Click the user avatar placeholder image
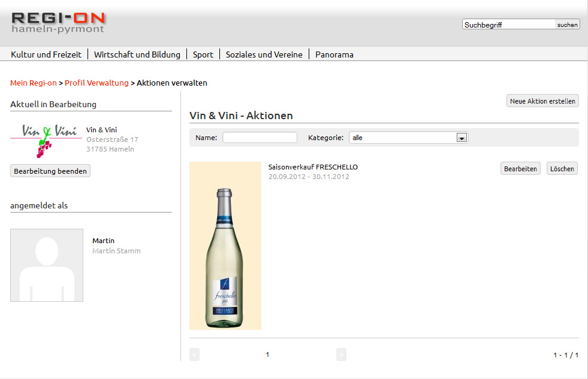The width and height of the screenshot is (588, 379). click(47, 265)
